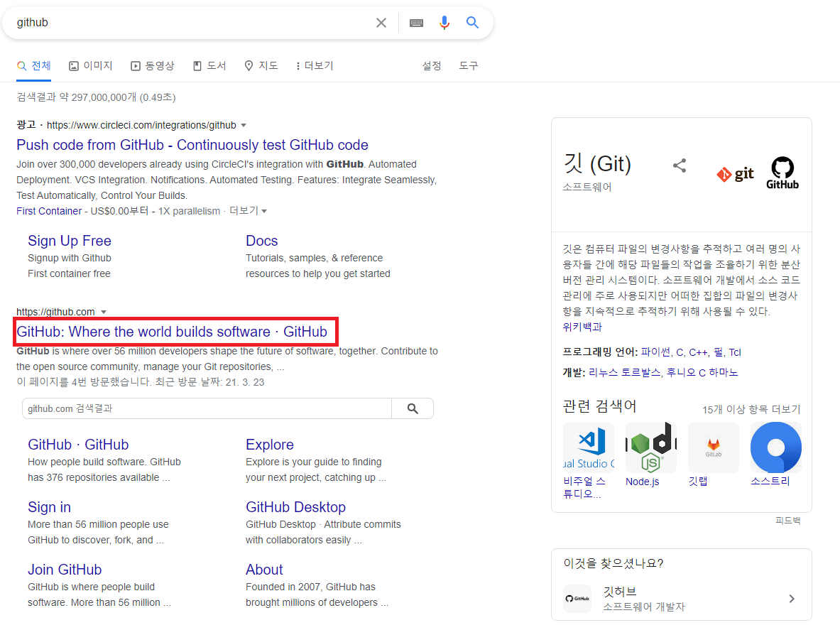Open the Explore sitelink
Screen dimensions: 840x630
coord(269,445)
